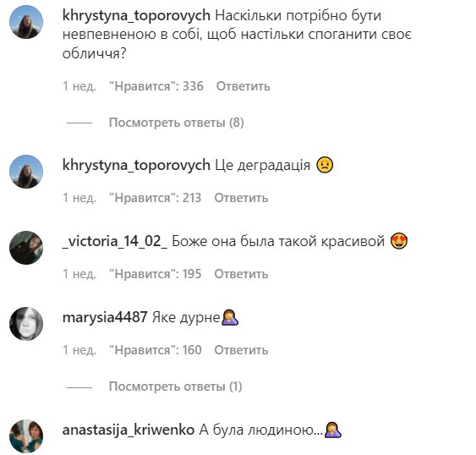Open khrystyna_toporovych username link in first comment

(136, 16)
